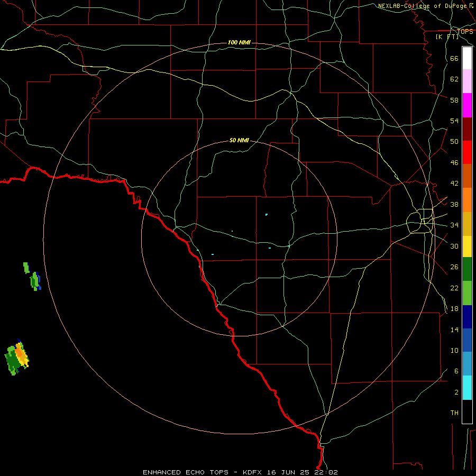Screen dimensions: 476x476
Task: Click the orange 42 kft swatch
Action: [x=467, y=200]
